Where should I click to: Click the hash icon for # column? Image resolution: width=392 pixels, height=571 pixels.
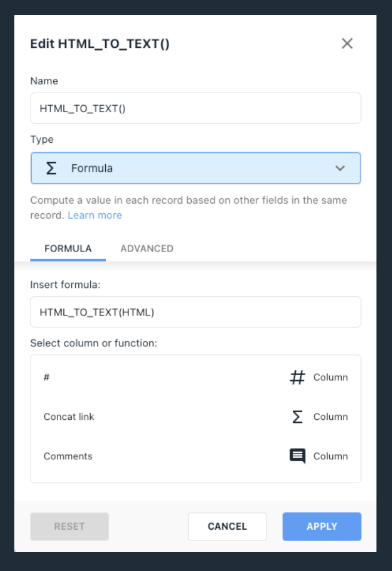[297, 377]
